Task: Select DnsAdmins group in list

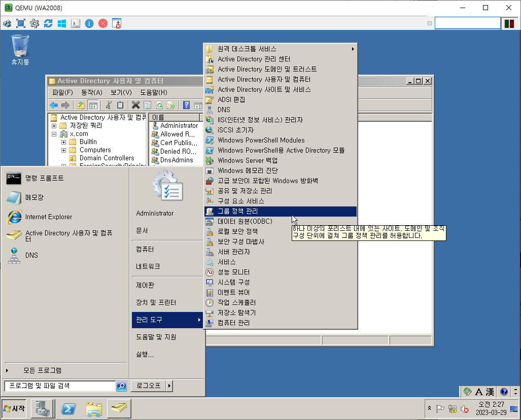Action: tap(177, 160)
